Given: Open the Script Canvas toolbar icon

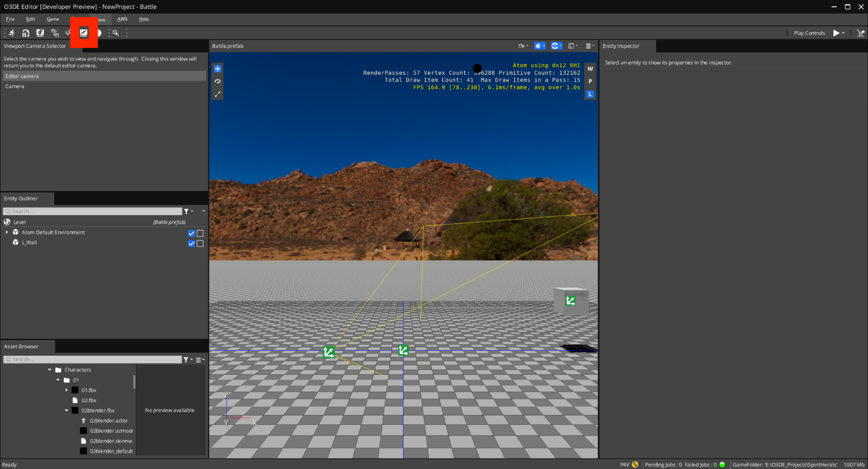Looking at the screenshot, I should 55,33.
